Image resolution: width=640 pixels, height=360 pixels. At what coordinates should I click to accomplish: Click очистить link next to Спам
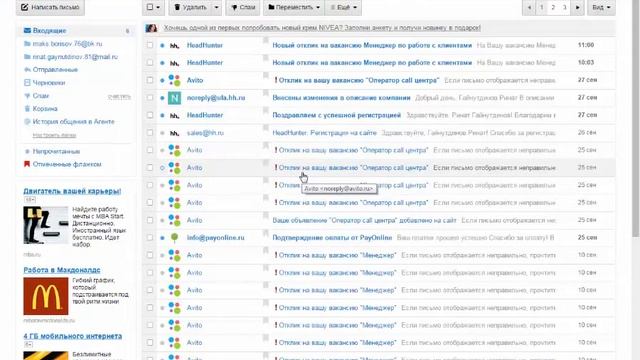[x=119, y=96]
